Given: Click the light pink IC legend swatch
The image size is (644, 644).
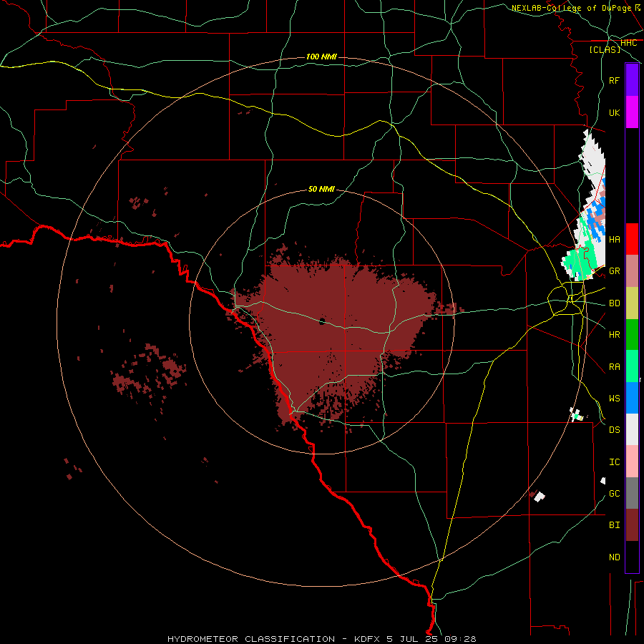Looking at the screenshot, I should click(632, 462).
